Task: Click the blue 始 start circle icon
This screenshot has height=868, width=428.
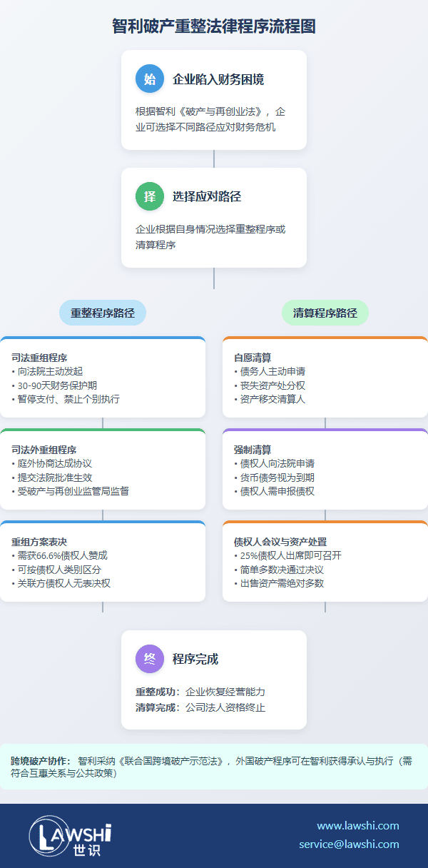Action: [x=150, y=79]
